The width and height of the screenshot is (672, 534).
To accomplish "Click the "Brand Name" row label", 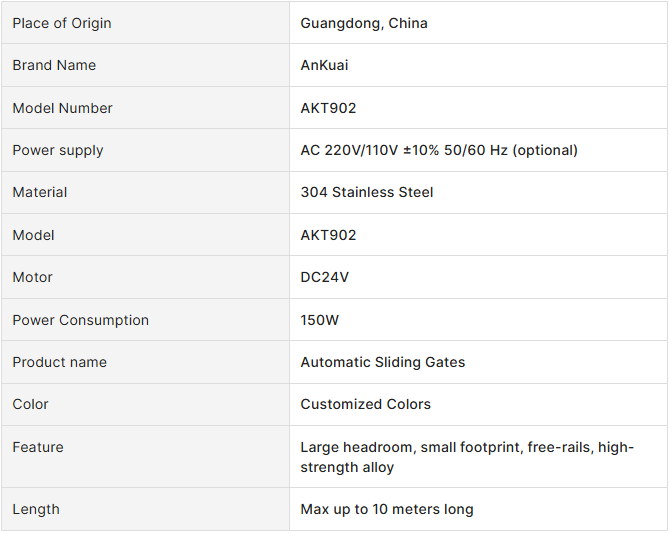I will [x=54, y=65].
